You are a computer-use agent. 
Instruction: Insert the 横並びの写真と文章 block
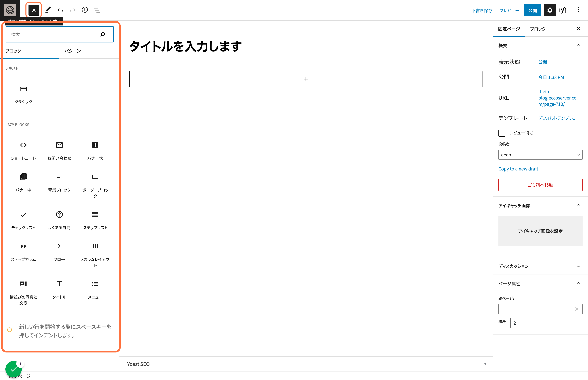point(23,293)
